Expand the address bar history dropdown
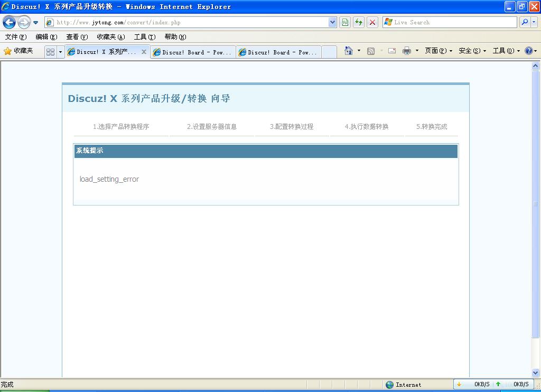 pos(332,22)
